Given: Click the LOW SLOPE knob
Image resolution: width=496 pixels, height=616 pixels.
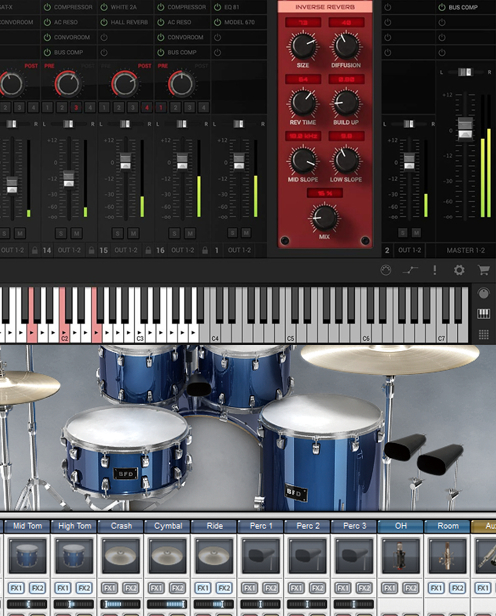Looking at the screenshot, I should point(346,160).
